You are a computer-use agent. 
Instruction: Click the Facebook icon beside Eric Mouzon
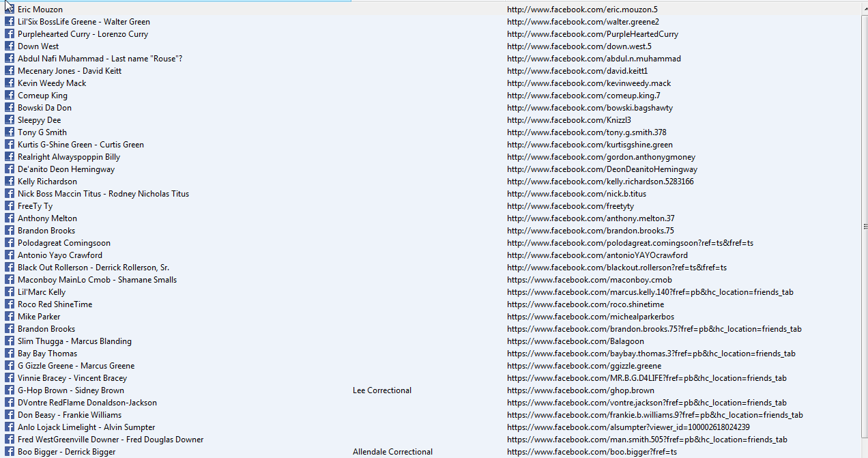click(10, 10)
